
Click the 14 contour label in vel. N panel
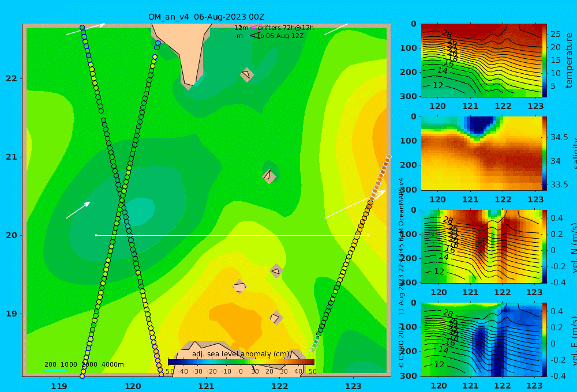(x=443, y=257)
